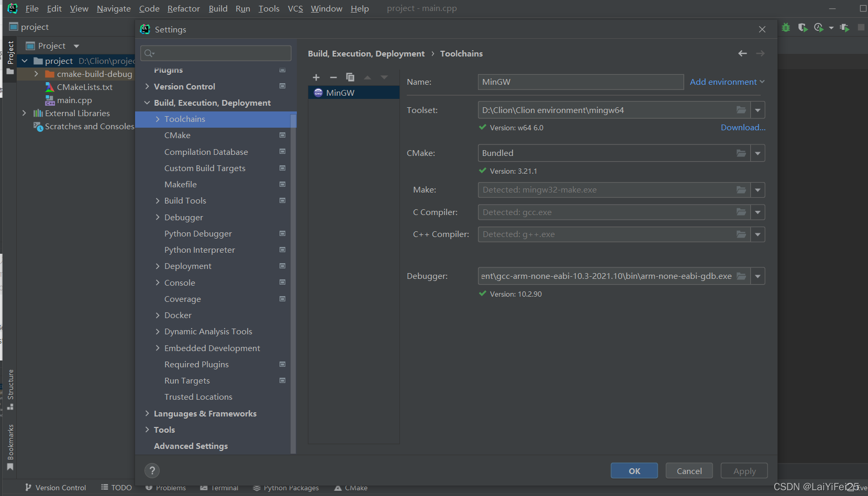Close the Settings dialog

(x=762, y=29)
